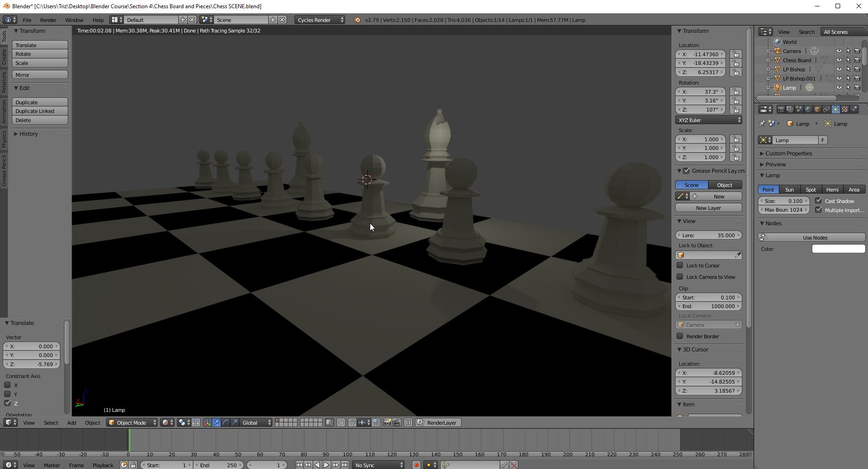The height and width of the screenshot is (469, 868).
Task: Hide the Chess Board in the viewport
Action: coord(839,60)
